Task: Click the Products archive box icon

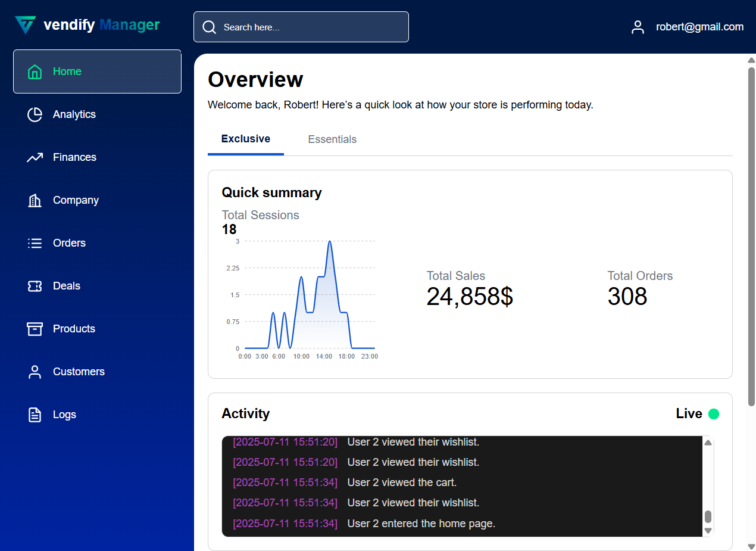Action: [x=35, y=329]
